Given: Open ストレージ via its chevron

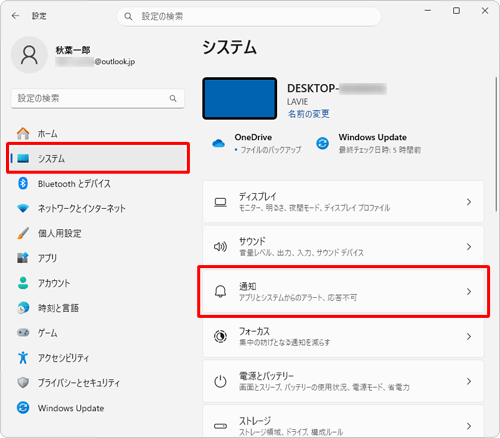Looking at the screenshot, I should pyautogui.click(x=469, y=426).
